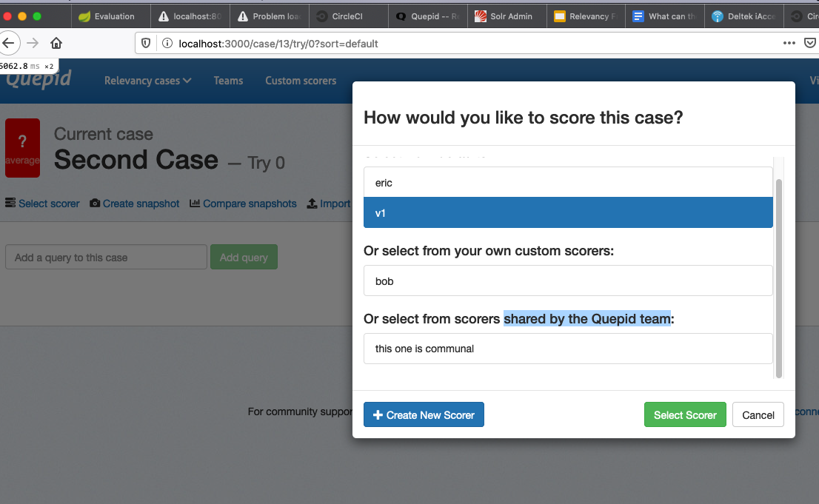
Task: Open the shield tracking protection icon
Action: tap(147, 44)
